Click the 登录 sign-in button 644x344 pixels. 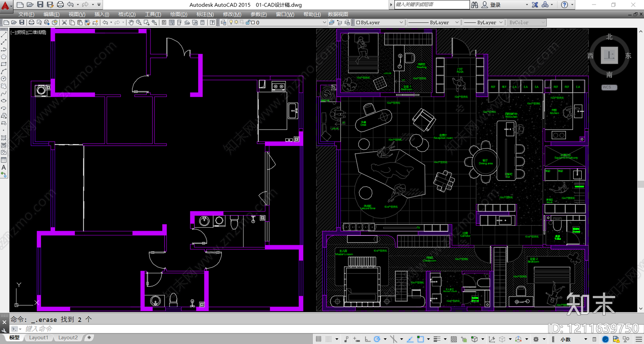tap(495, 5)
